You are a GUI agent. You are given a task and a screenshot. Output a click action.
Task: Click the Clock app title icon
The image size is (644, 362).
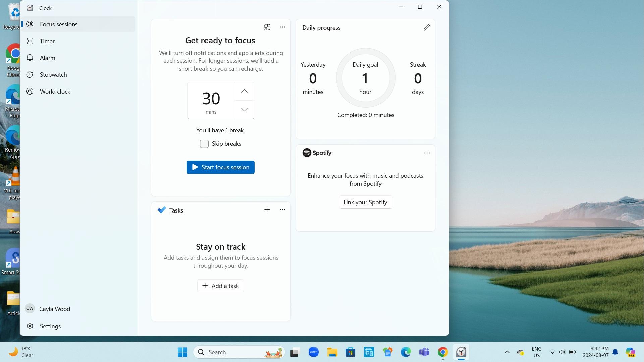pyautogui.click(x=30, y=8)
